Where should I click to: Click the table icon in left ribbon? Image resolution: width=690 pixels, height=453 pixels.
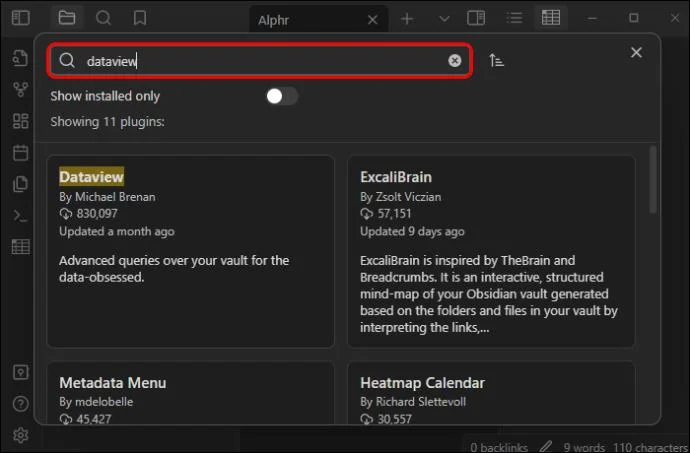click(21, 247)
